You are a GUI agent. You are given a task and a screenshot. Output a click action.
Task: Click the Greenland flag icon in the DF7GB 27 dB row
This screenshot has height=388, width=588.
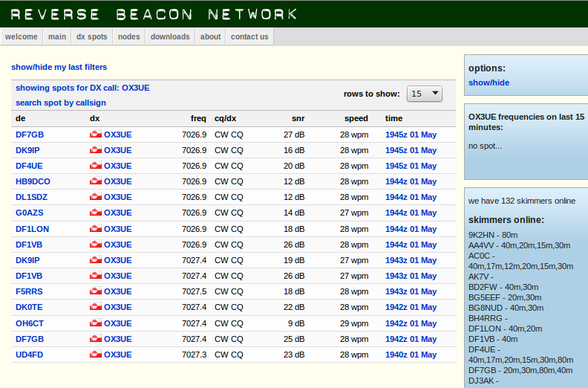pyautogui.click(x=96, y=134)
